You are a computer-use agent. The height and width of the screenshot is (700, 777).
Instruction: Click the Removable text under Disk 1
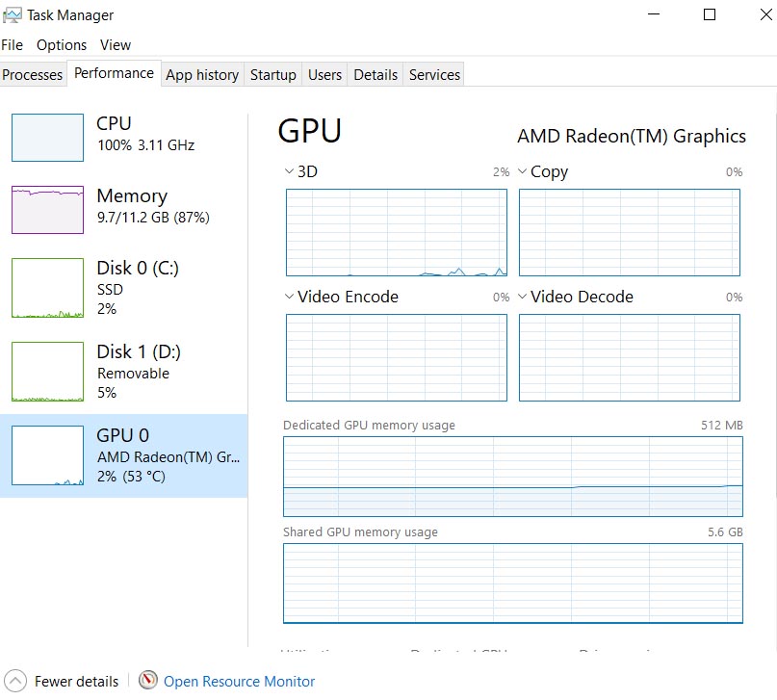click(x=133, y=373)
